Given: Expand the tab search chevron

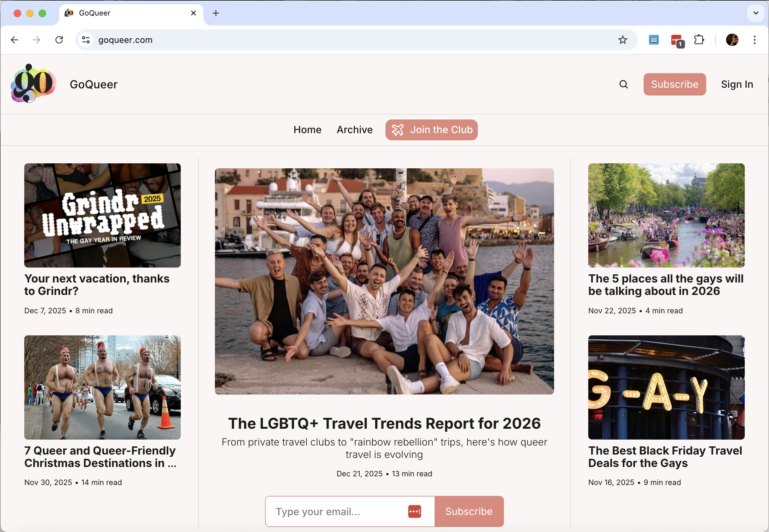Looking at the screenshot, I should [755, 13].
